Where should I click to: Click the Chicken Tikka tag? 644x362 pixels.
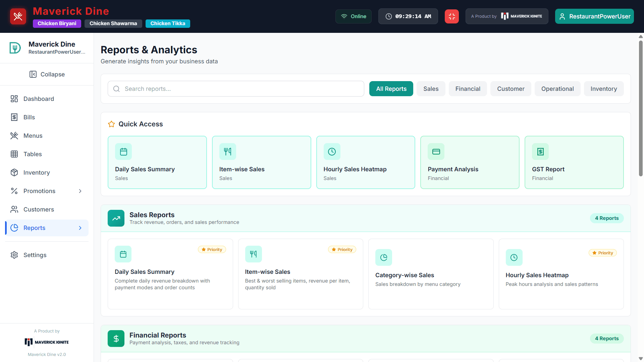tap(168, 23)
